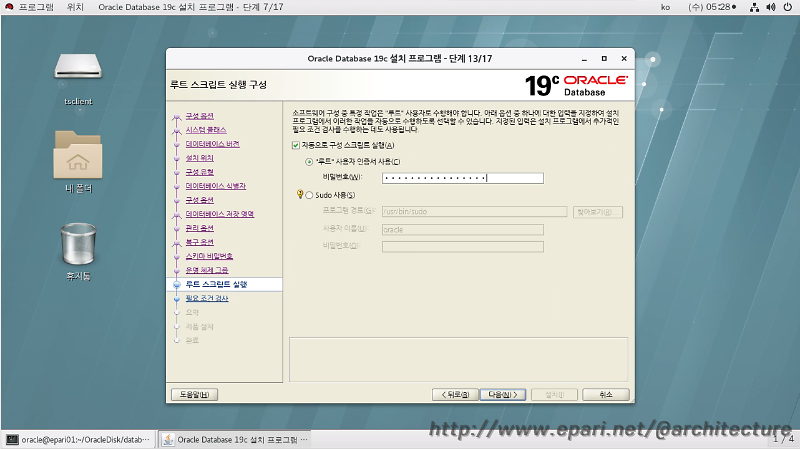Screen dimensions: 800x449
Task: Switch to oracle@epari01 terminal taskbar item
Action: (78, 439)
